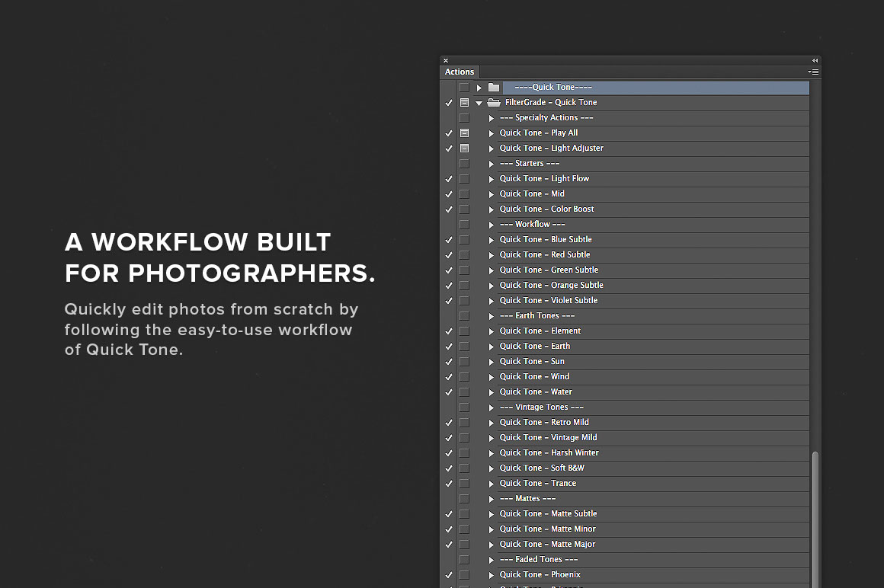Image resolution: width=884 pixels, height=588 pixels.
Task: Expand the ----Quick Tone---- folder
Action: coord(479,88)
